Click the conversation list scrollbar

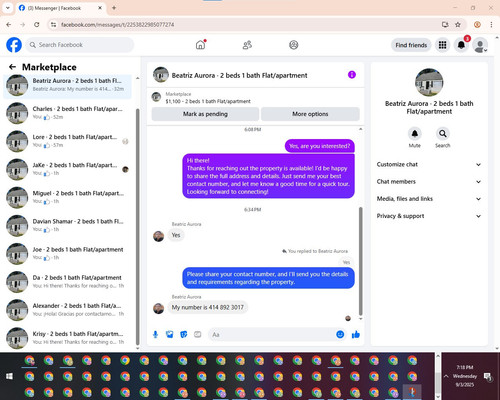pos(137,227)
